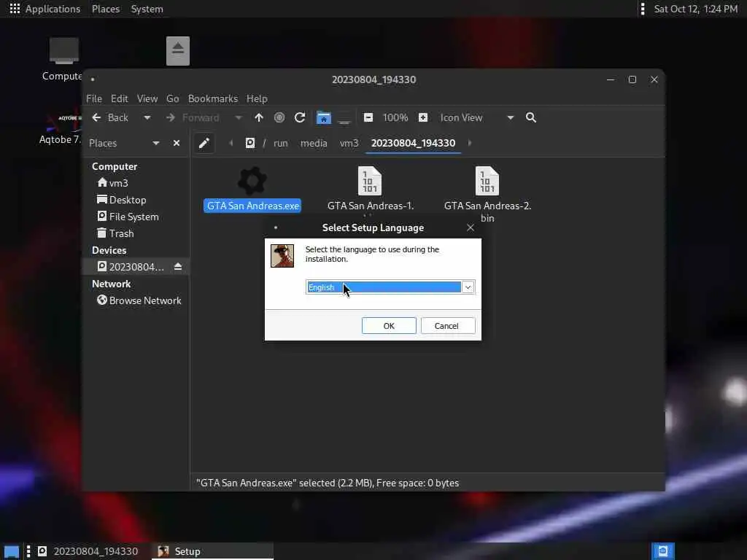Click the clock showing Sat Oct 12

[x=695, y=9]
